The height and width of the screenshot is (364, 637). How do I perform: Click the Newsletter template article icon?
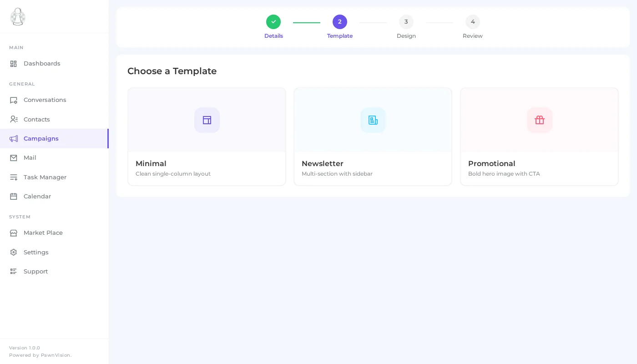point(373,120)
